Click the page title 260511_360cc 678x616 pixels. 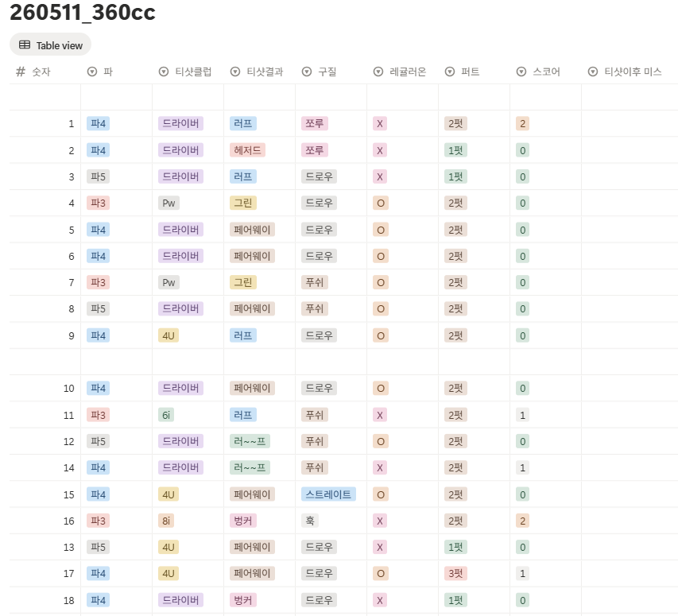(x=83, y=12)
